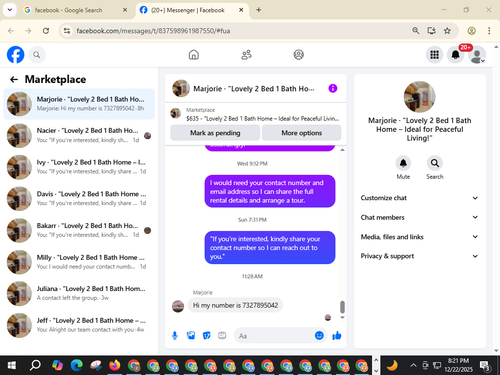Image resolution: width=500 pixels, height=375 pixels.
Task: Reload the page
Action: pos(46,31)
